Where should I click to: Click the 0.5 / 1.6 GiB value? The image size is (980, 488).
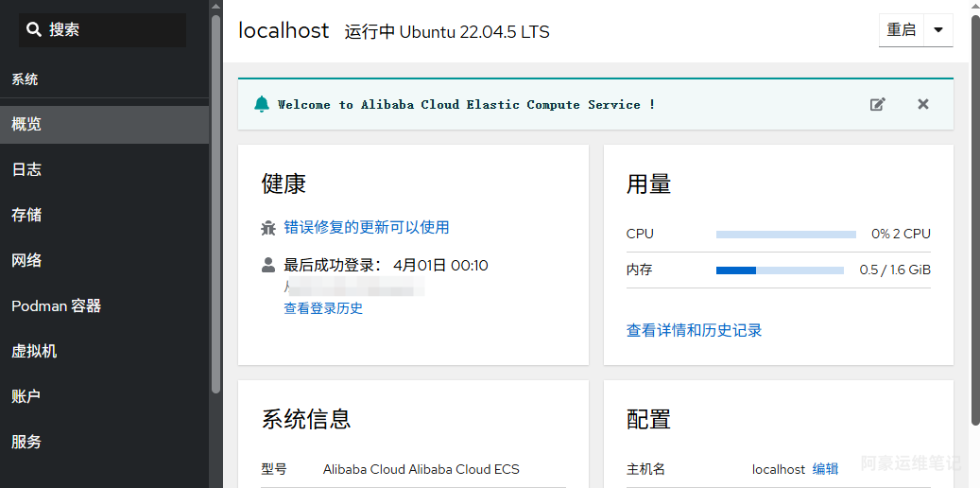point(895,270)
